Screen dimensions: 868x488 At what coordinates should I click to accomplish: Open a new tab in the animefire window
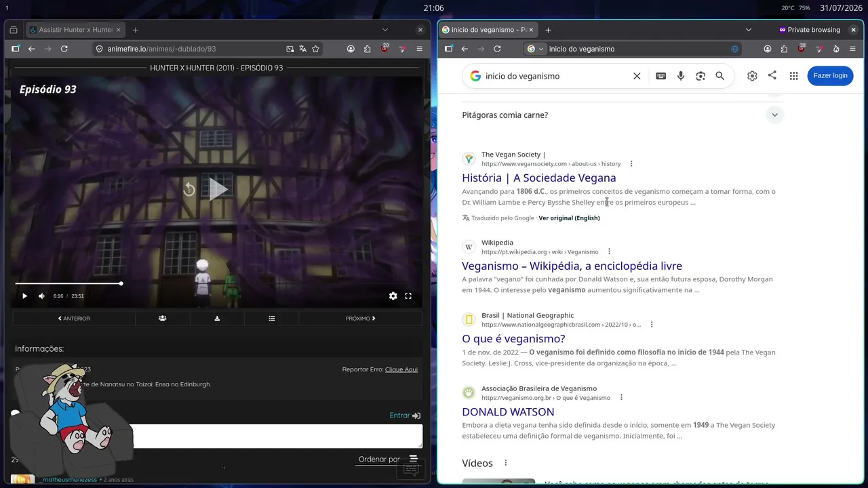pyautogui.click(x=136, y=30)
